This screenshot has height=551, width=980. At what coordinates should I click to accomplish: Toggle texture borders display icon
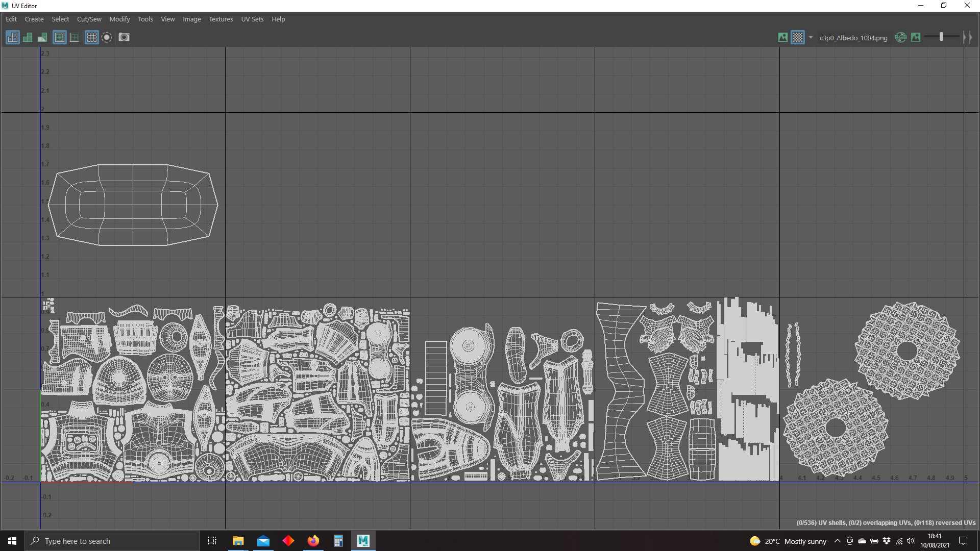click(60, 37)
